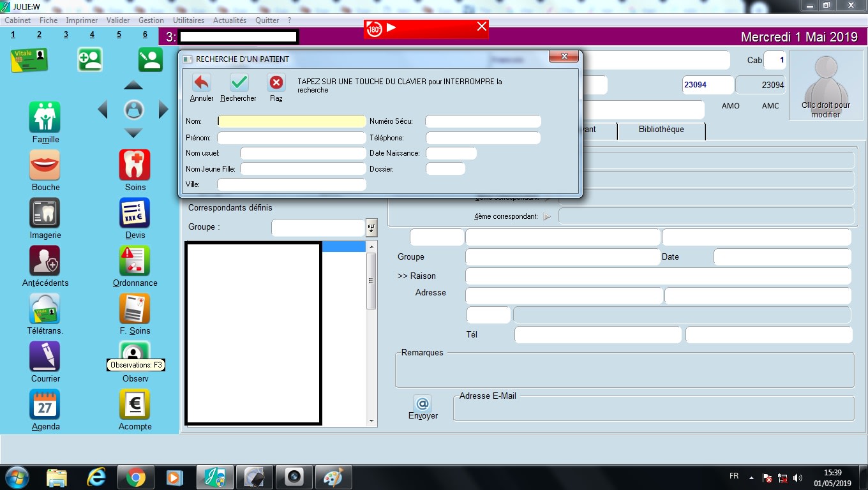Screen dimensions: 868x490
Task: Click Annuler in patient search dialog
Action: pos(202,83)
